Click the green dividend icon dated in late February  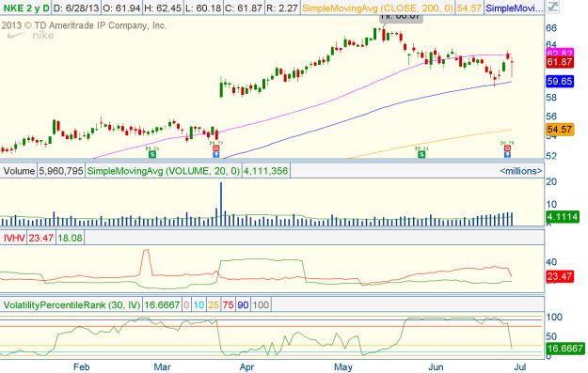[x=152, y=154]
